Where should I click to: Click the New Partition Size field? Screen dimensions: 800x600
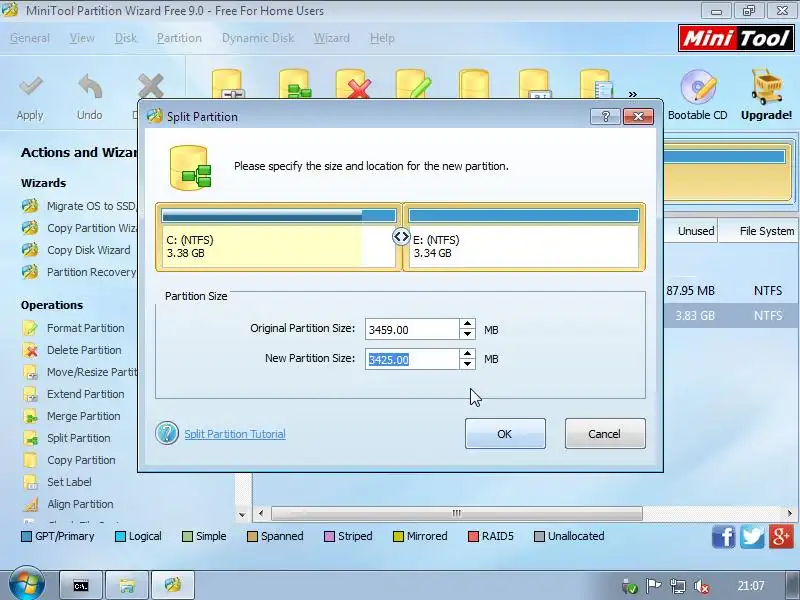[x=412, y=359]
